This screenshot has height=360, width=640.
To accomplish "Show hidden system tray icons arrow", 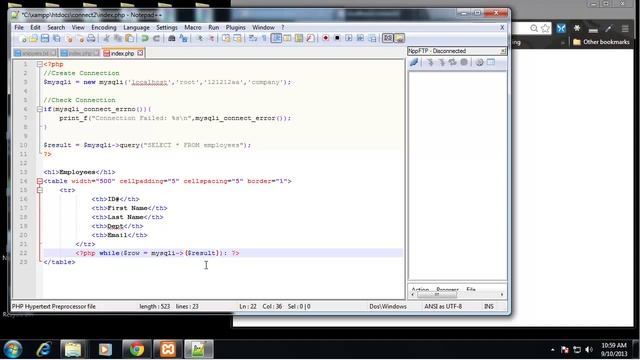I will pos(553,350).
